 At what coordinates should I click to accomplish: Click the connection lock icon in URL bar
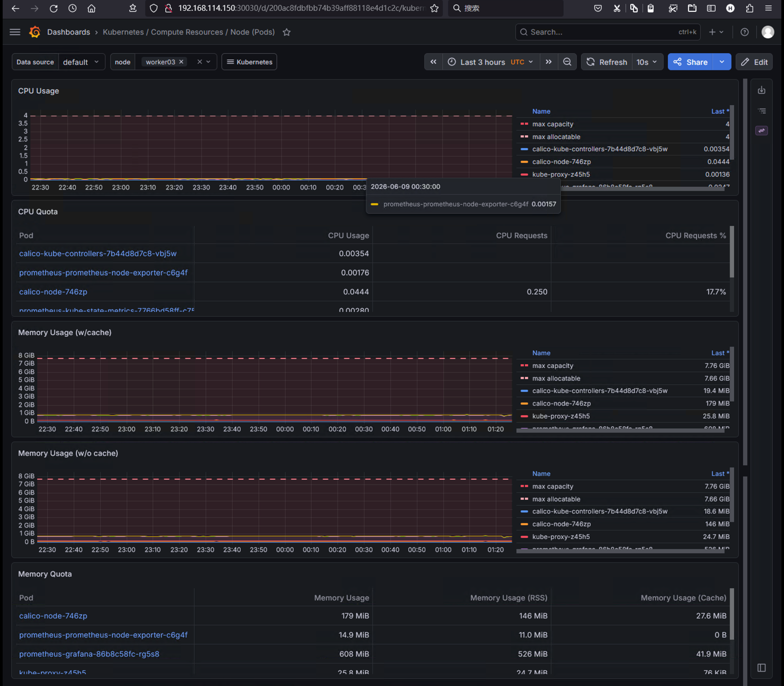click(x=168, y=9)
